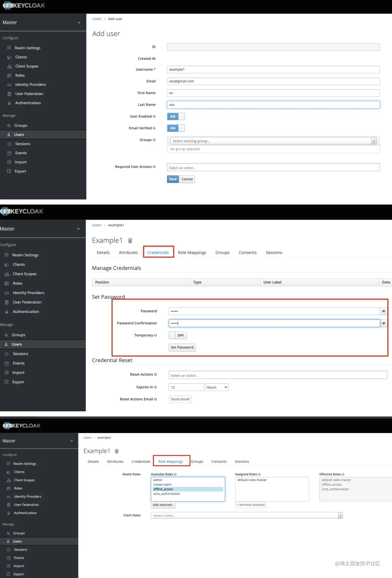The width and height of the screenshot is (392, 578).
Task: Click the Client Scopes icon on Add user page sidebar
Action: (10, 66)
